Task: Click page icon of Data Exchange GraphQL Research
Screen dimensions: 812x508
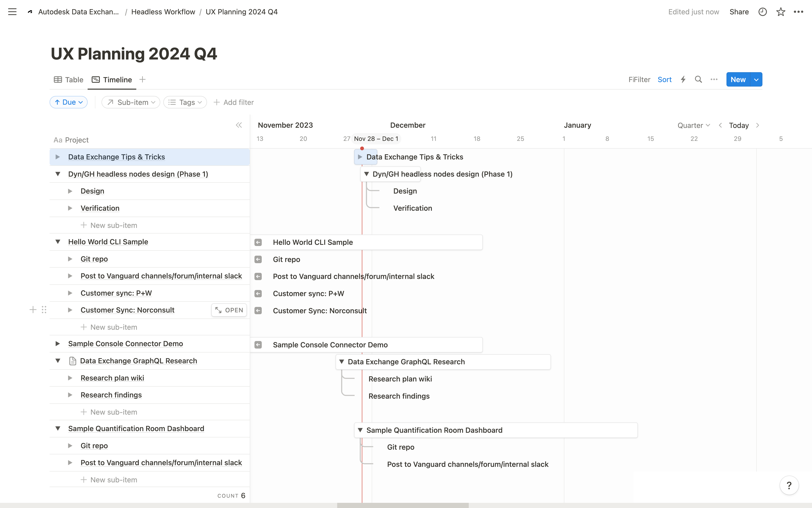Action: click(x=72, y=361)
